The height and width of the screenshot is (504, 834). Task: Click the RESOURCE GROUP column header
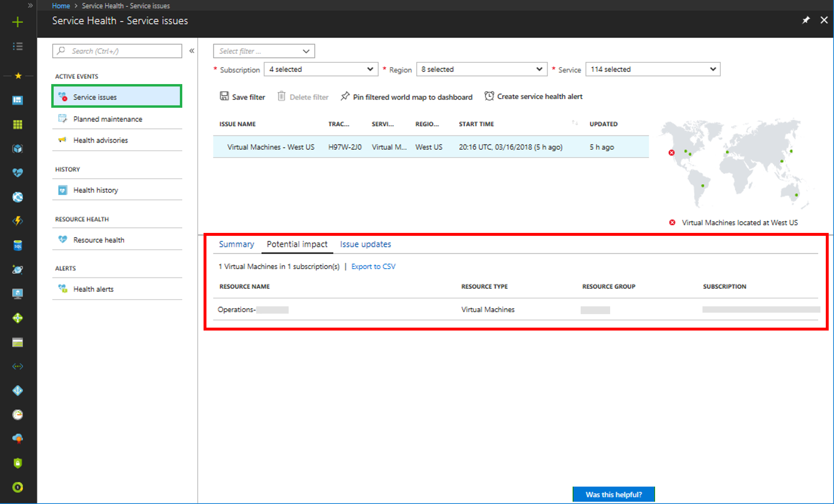click(x=609, y=287)
